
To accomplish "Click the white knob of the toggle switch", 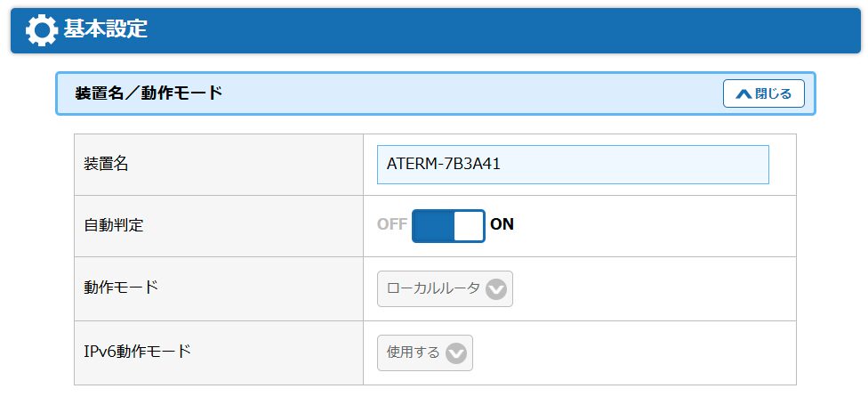I will tap(469, 225).
